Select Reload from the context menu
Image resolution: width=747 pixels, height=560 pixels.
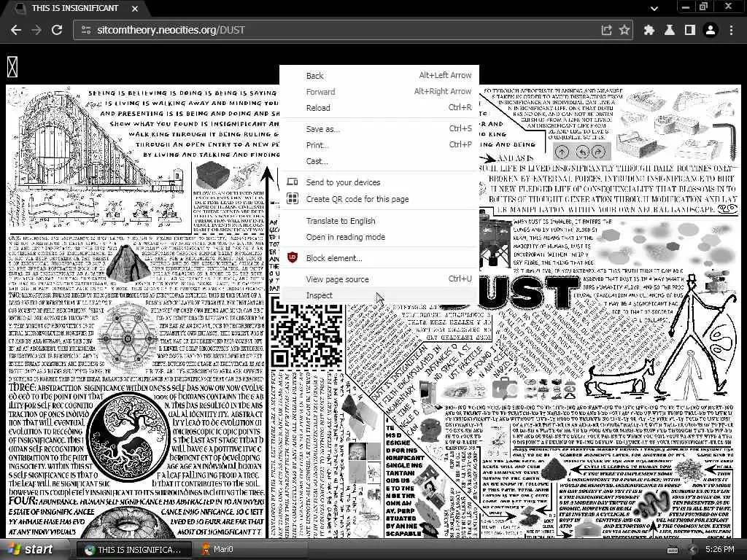379,108
